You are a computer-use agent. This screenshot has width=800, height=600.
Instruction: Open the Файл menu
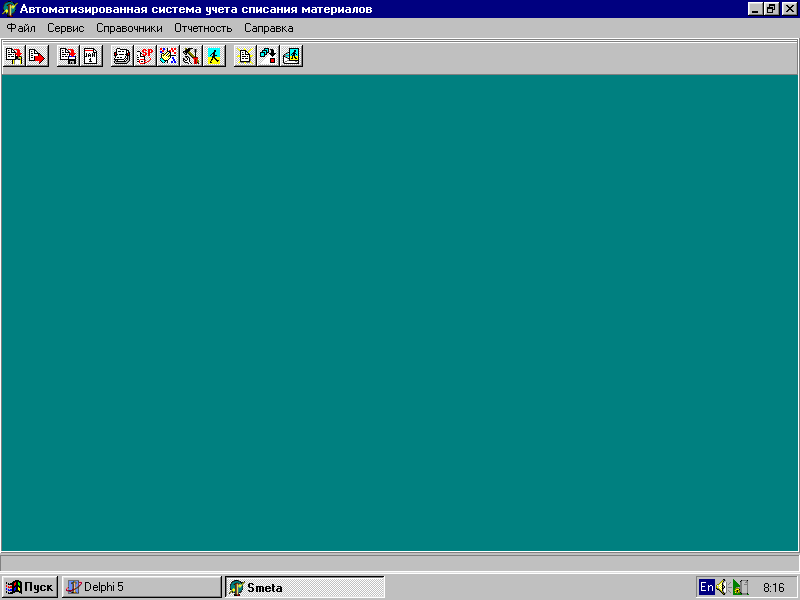[x=21, y=28]
